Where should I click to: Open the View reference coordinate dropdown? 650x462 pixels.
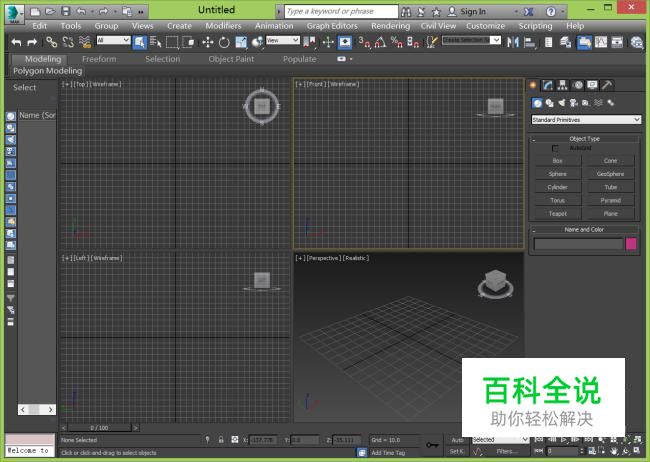(x=283, y=41)
